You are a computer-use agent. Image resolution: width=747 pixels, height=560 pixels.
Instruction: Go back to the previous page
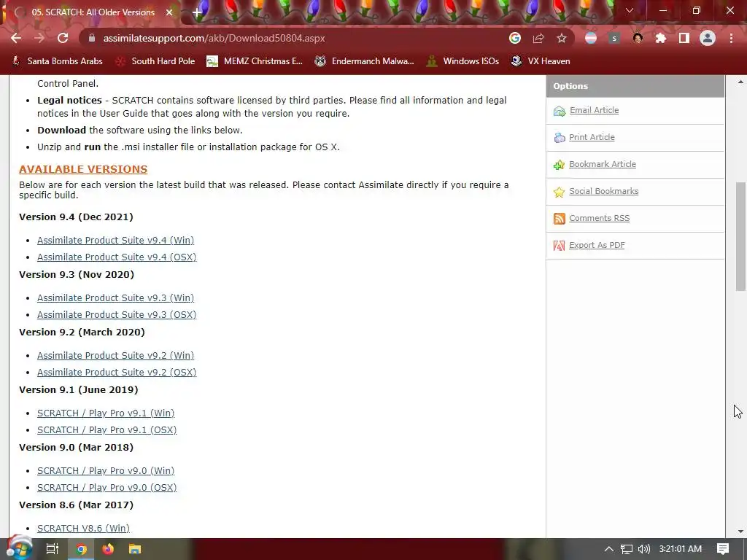pyautogui.click(x=16, y=38)
